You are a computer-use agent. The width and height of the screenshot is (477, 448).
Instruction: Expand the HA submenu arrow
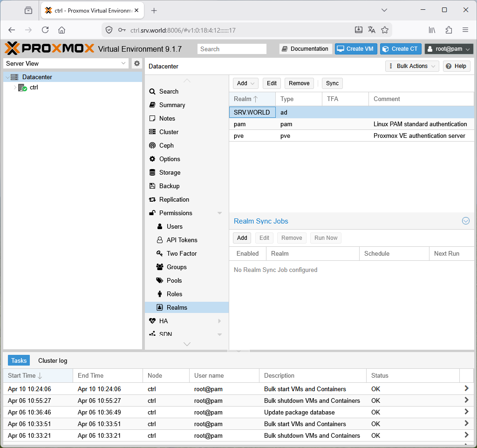point(220,321)
